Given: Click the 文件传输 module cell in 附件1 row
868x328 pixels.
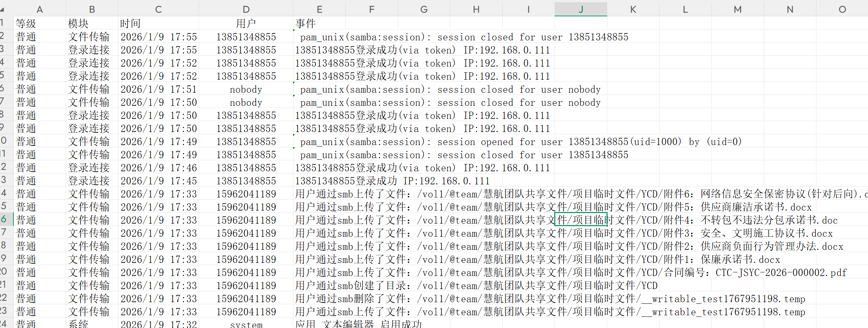Looking at the screenshot, I should pos(92,259).
